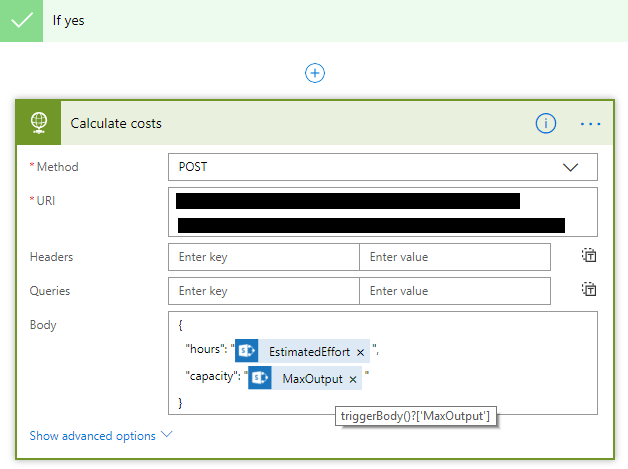The image size is (628, 469).
Task: Remove the EstimatedEffort token
Action: 360,352
